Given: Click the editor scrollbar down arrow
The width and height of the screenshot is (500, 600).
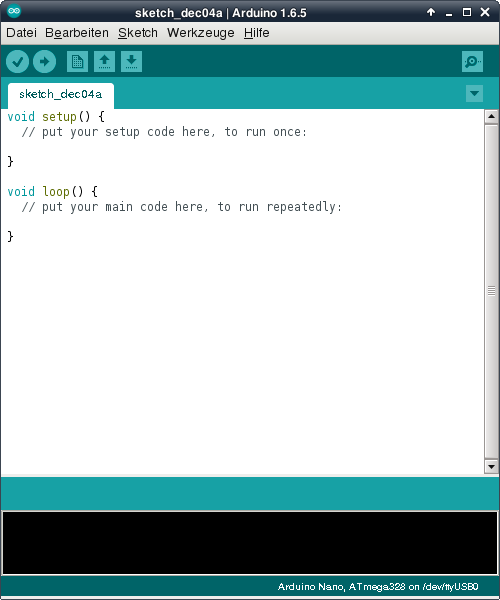Looking at the screenshot, I should 491,466.
